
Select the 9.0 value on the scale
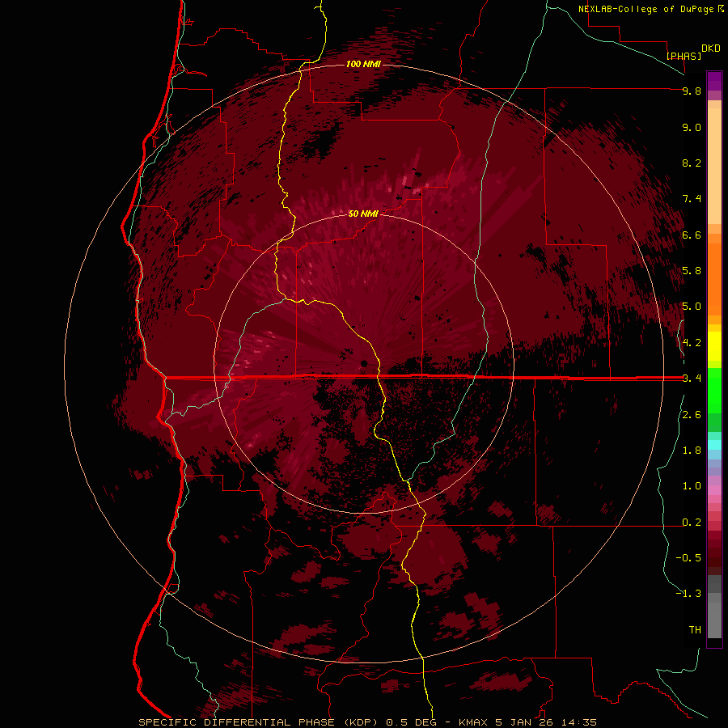click(x=692, y=127)
